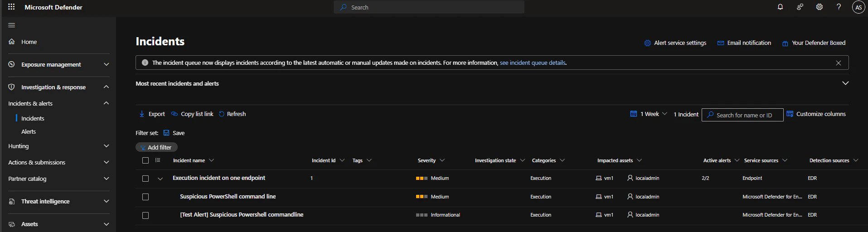Viewport: 868px width, 232px height.
Task: Click the Home icon in sidebar
Action: [x=12, y=42]
